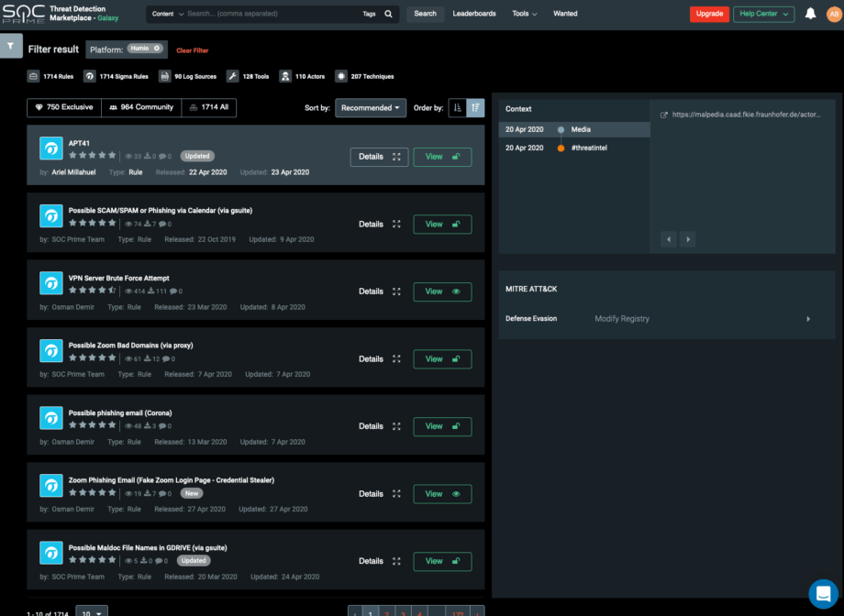Open Details for Zoom Phishing Email rule
This screenshot has width=844, height=616.
(379, 494)
